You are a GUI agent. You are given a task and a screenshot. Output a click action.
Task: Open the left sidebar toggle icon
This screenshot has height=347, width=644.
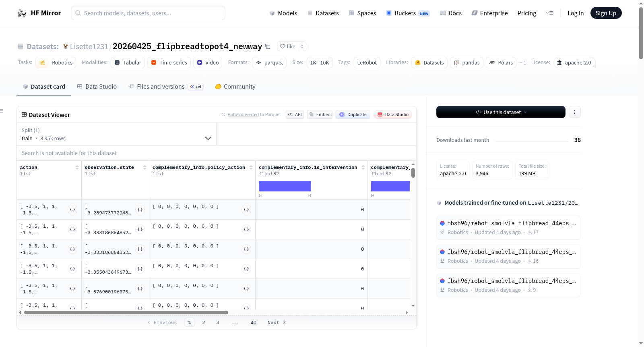coord(2,111)
